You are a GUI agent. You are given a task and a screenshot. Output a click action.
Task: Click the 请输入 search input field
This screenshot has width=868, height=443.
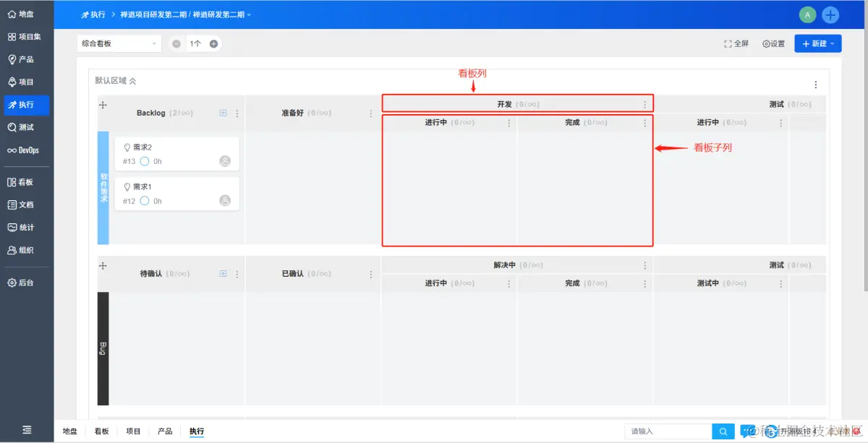[669, 431]
